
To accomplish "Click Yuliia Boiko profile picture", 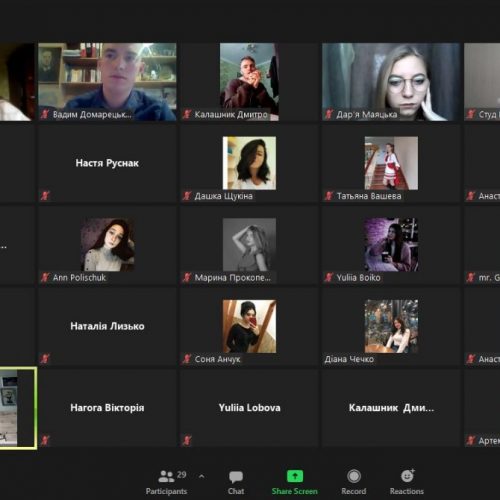I will tap(391, 245).
